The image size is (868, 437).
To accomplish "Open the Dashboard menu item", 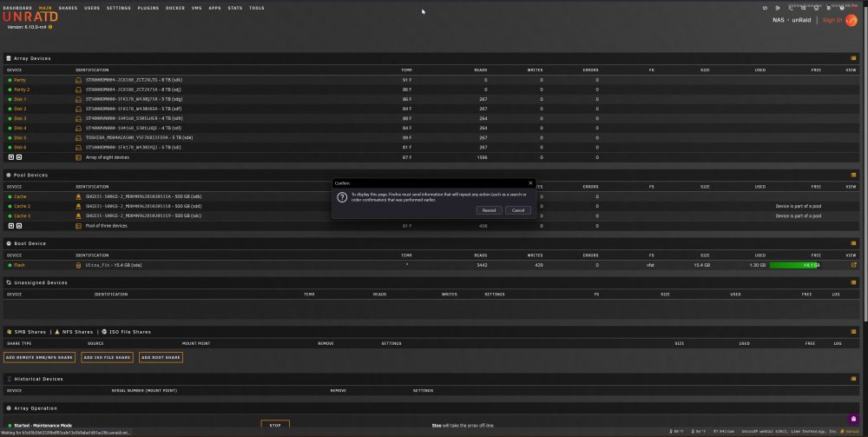I will [x=17, y=9].
